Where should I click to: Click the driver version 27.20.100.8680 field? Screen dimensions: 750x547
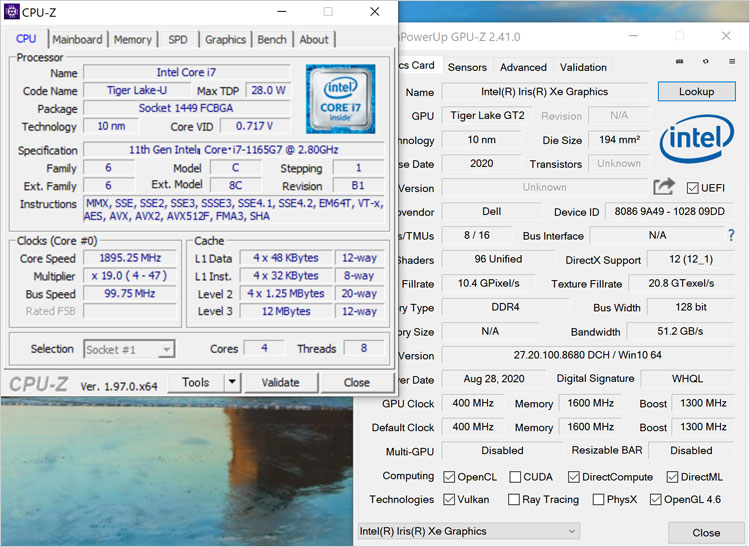tap(588, 355)
